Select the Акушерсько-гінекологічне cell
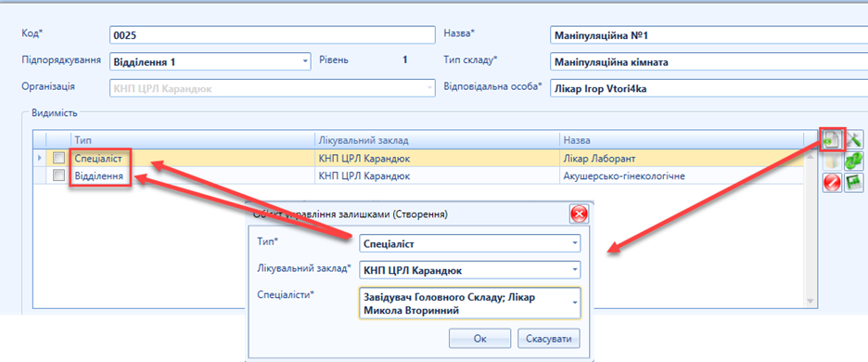 pos(681,175)
